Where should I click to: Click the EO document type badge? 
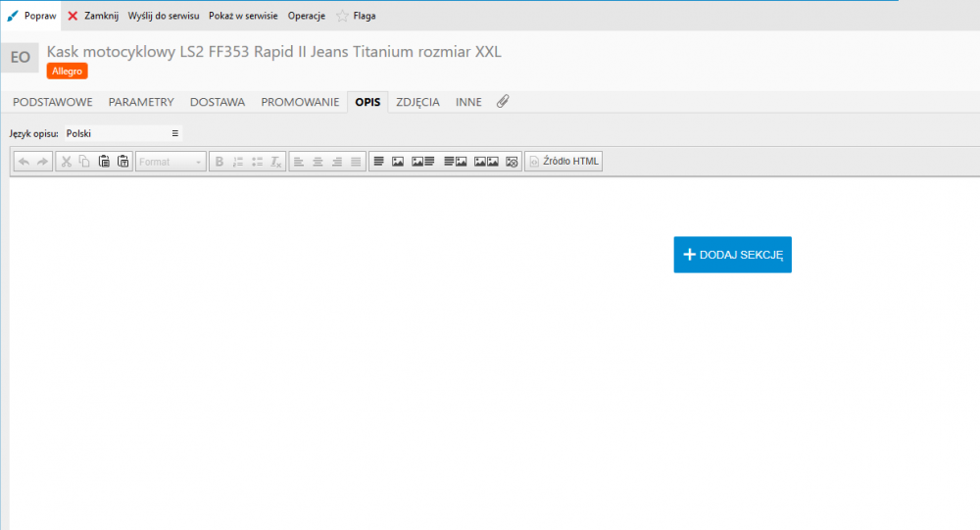coord(20,58)
